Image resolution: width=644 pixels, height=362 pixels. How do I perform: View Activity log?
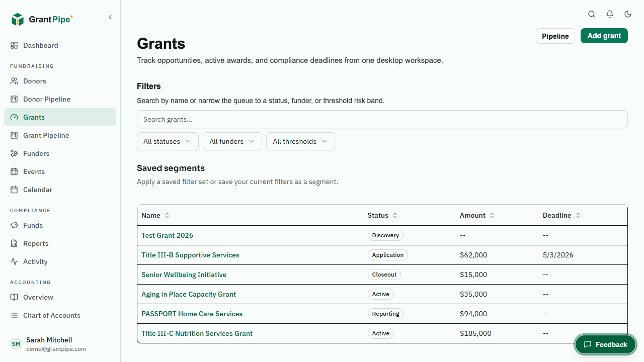[x=60, y=261]
